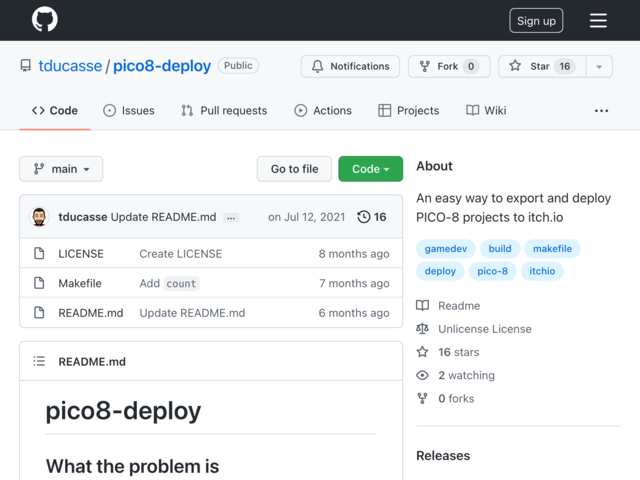The width and height of the screenshot is (640, 480).
Task: Open the 0 forks link
Action: 456,399
